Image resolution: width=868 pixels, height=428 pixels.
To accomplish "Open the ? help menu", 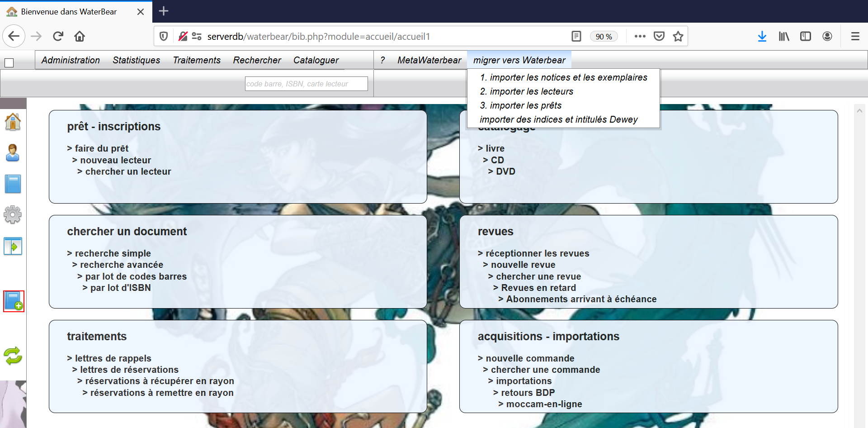I will tap(382, 60).
